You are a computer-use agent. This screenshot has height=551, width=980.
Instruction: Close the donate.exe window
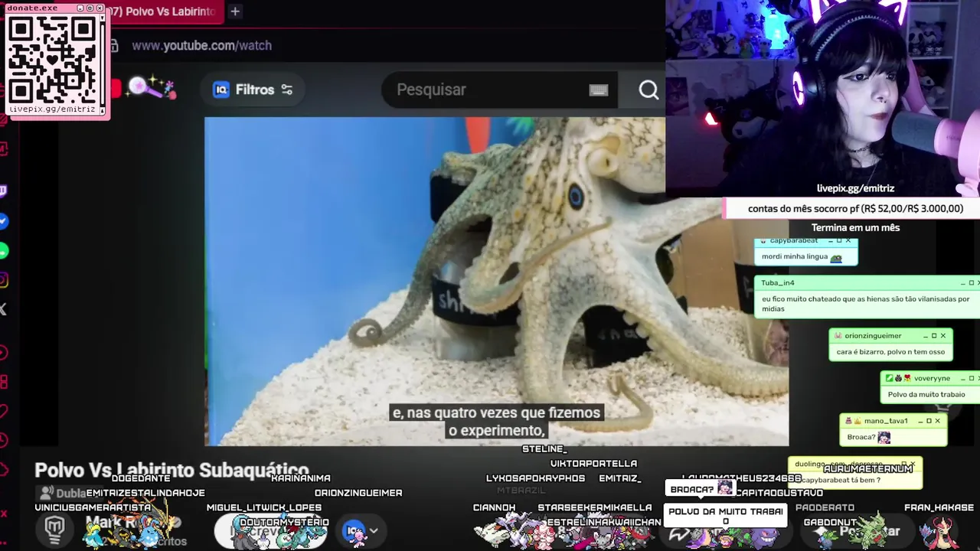[x=100, y=8]
